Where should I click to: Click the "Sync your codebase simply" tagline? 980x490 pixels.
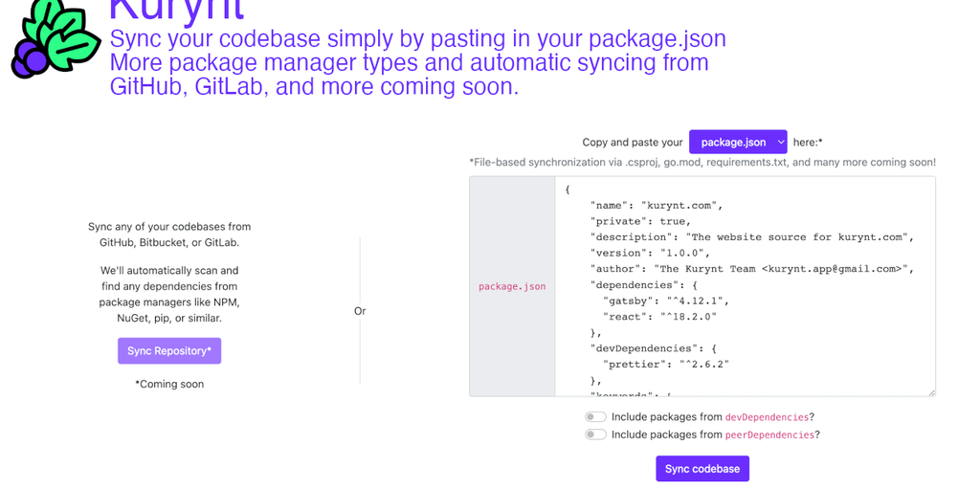click(417, 39)
